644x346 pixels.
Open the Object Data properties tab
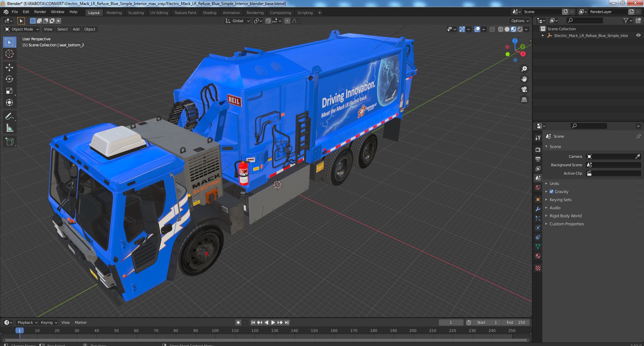click(x=538, y=247)
